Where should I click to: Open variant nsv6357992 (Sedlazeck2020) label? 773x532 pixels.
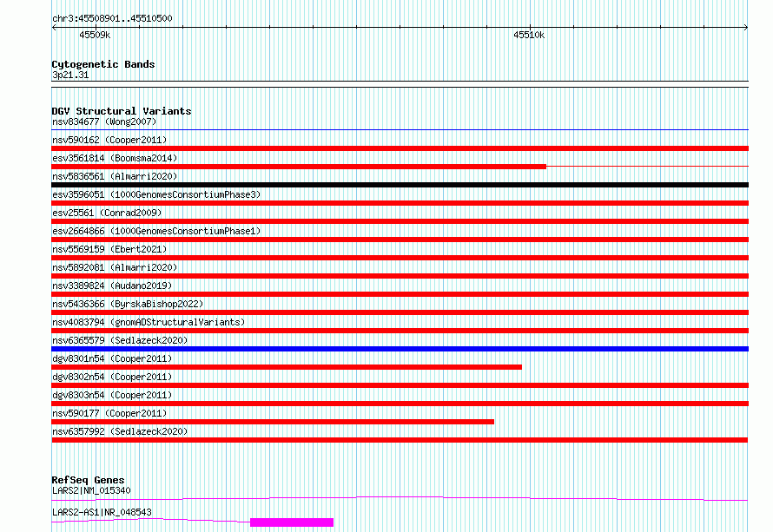tap(120, 431)
